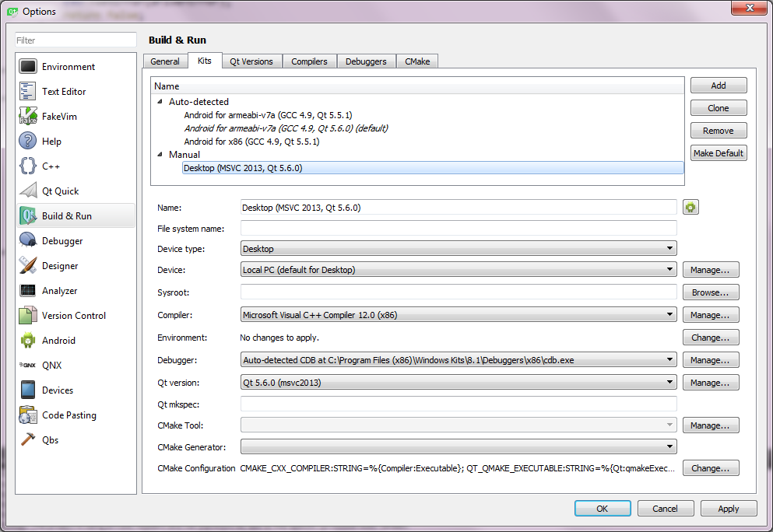Open the Android settings category icon
773x532 pixels.
pos(28,341)
